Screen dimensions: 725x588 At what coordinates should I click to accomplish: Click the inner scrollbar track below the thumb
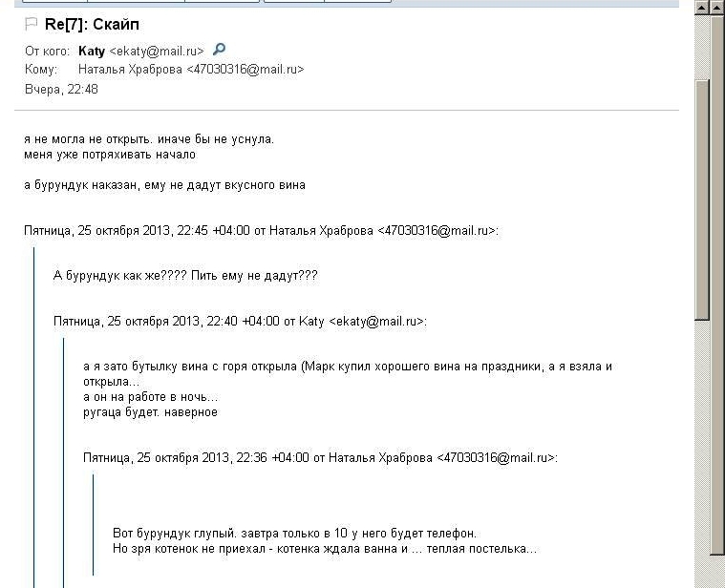(701, 452)
